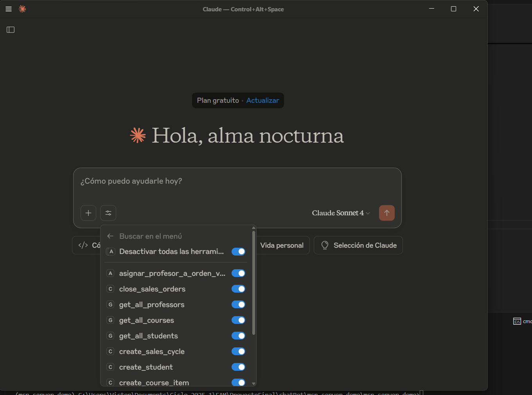
Task: Click the code brackets icon chip
Action: click(83, 245)
